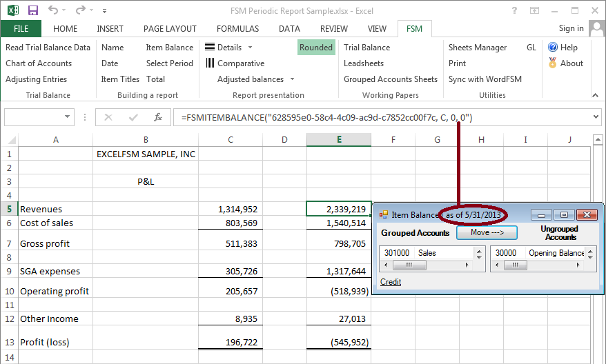Image resolution: width=606 pixels, height=364 pixels.
Task: Select the column E header
Action: tap(339, 140)
